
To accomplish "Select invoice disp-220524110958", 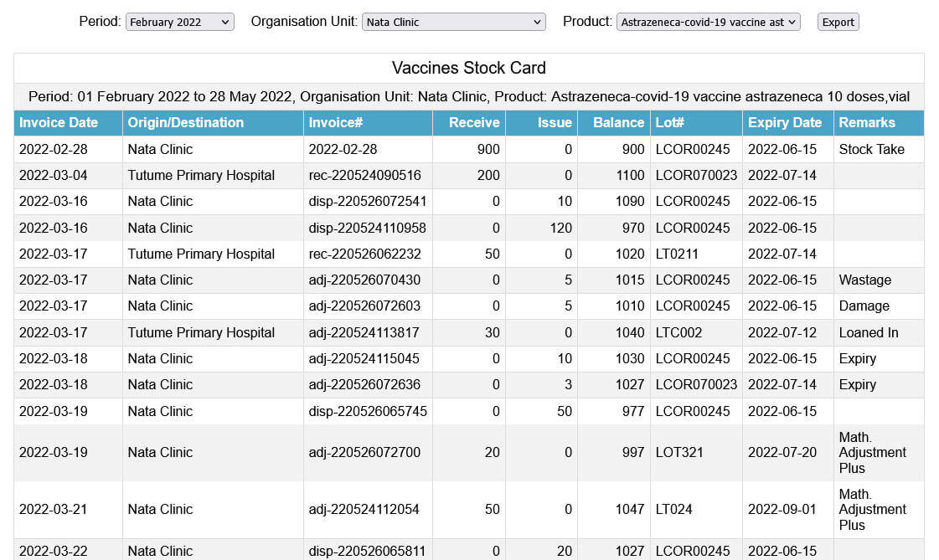I will coord(367,228).
